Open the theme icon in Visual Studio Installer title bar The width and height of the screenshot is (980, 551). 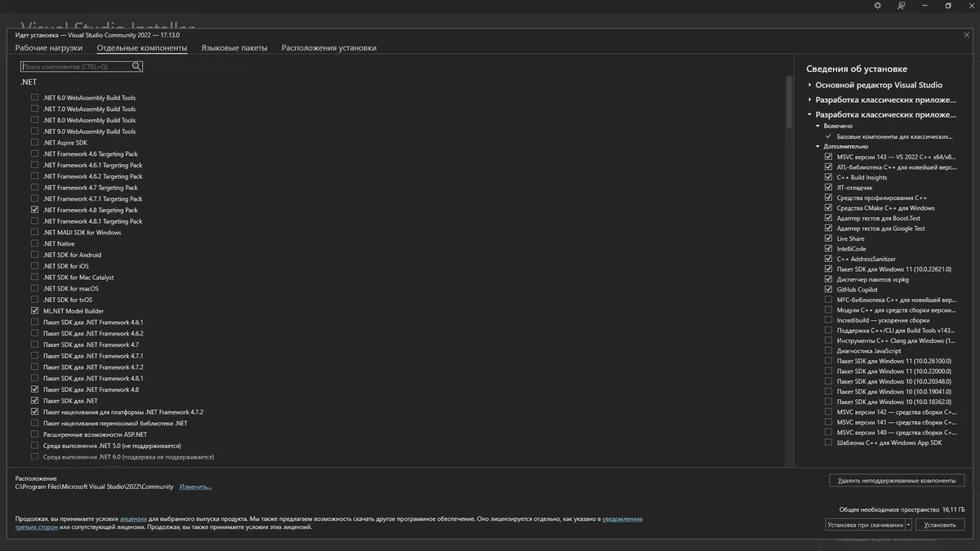(878, 6)
